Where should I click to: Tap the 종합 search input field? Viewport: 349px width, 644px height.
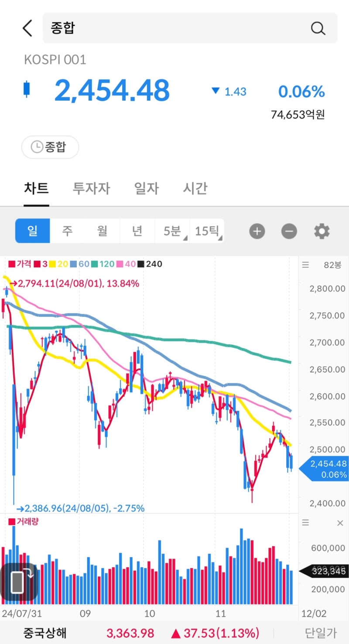point(174,28)
